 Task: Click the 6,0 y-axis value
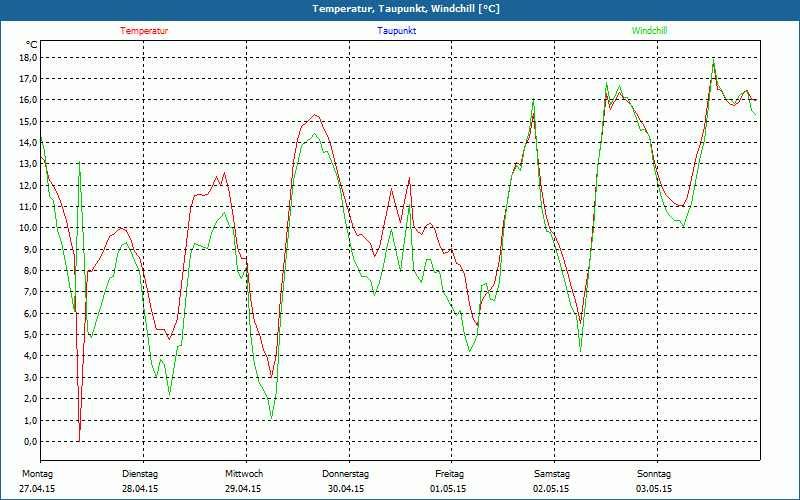coord(32,313)
